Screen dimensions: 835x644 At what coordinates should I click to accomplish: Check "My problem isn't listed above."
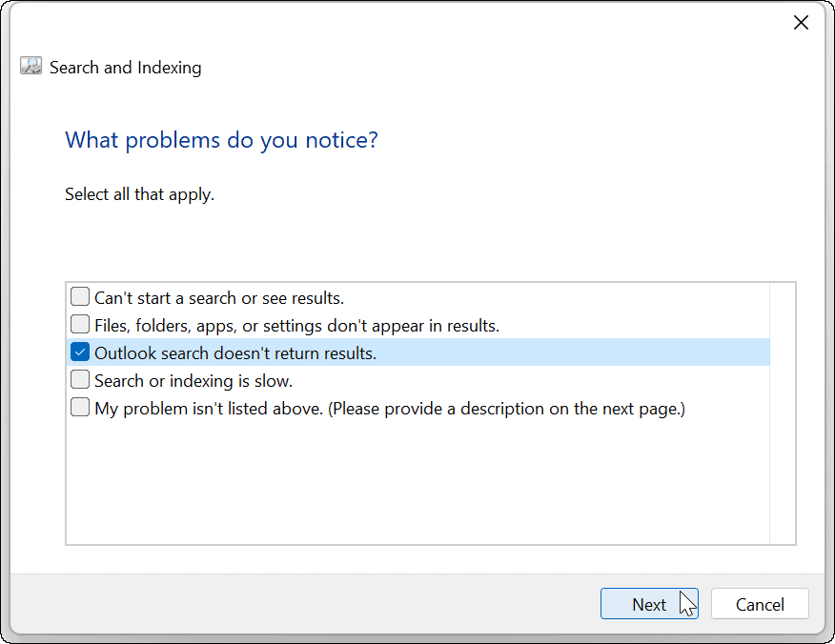pos(80,407)
